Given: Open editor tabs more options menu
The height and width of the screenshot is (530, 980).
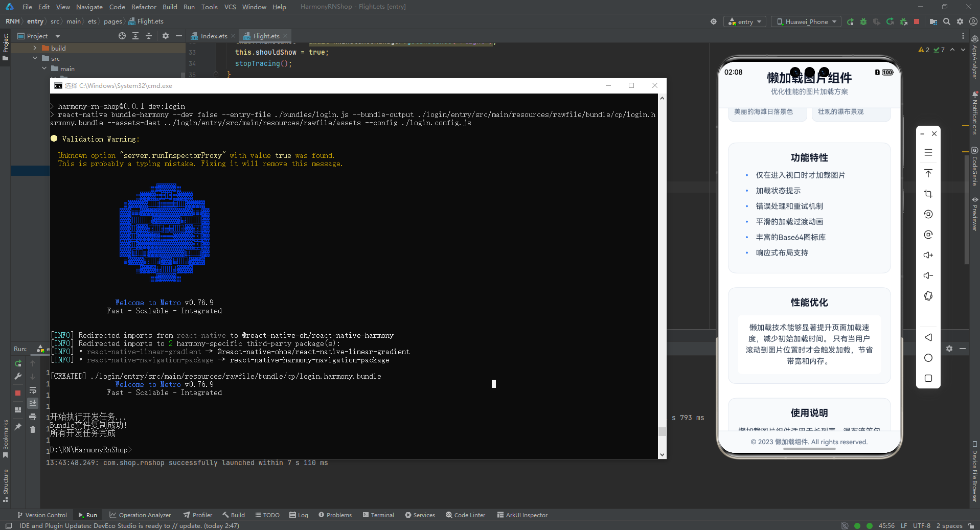Looking at the screenshot, I should click(963, 36).
